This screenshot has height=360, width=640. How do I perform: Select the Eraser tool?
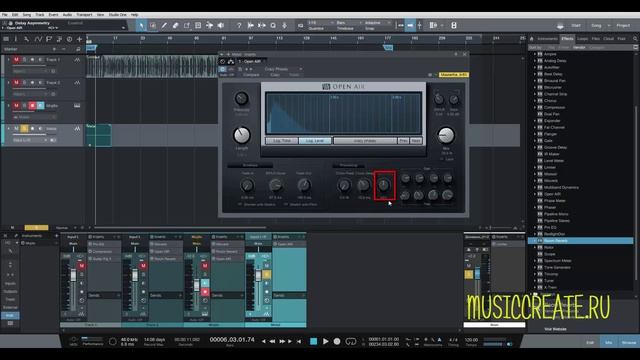click(x=176, y=26)
